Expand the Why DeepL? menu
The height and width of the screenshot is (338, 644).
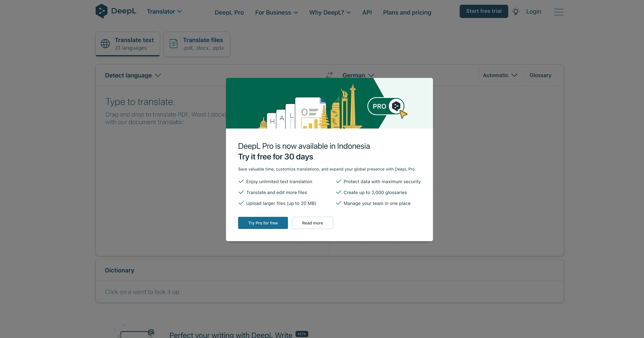click(330, 13)
